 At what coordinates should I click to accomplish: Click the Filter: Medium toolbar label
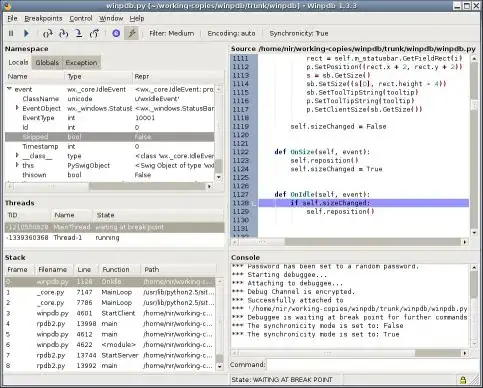click(171, 33)
